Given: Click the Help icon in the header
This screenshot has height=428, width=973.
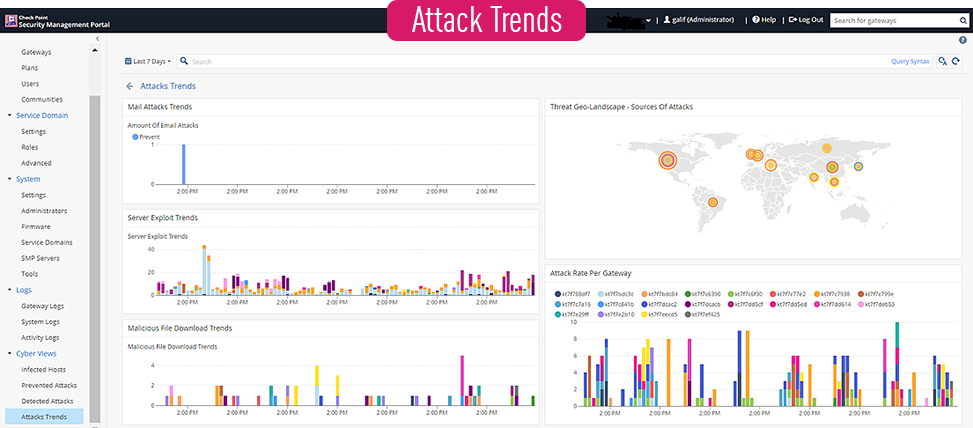Looking at the screenshot, I should [x=756, y=20].
